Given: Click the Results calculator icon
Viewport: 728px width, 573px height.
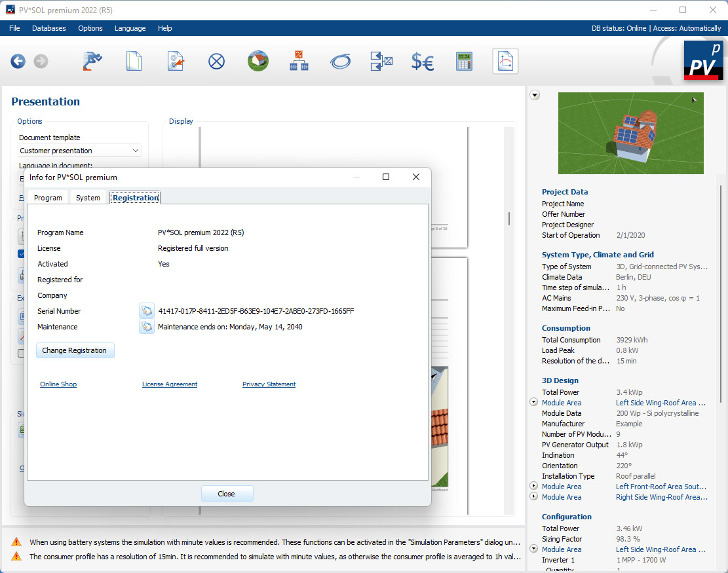Looking at the screenshot, I should [465, 62].
